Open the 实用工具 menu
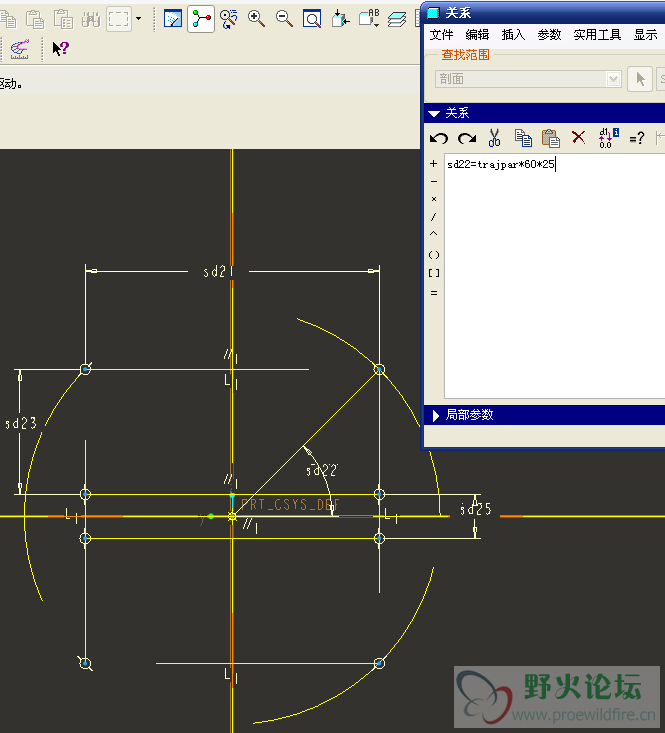The image size is (665, 733). (597, 35)
